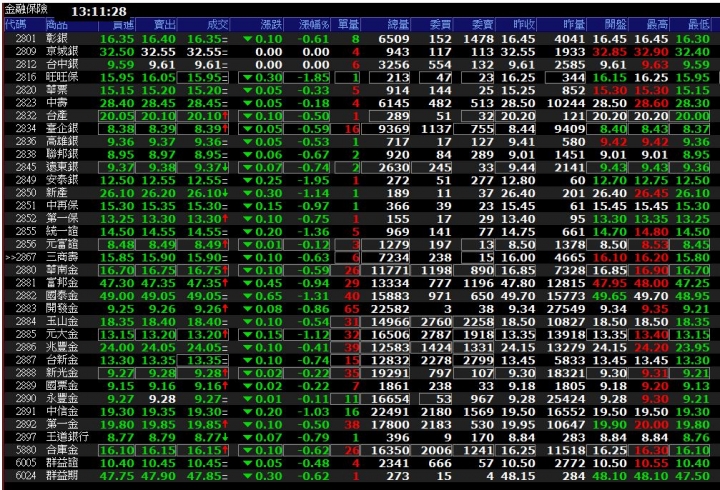Viewport: 720px width, 490px height.
Task: Select the 中壽 stock name
Action: click(x=56, y=103)
